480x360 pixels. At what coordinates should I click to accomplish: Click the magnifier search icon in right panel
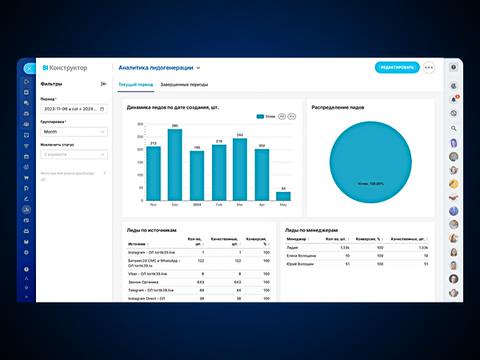(x=454, y=128)
